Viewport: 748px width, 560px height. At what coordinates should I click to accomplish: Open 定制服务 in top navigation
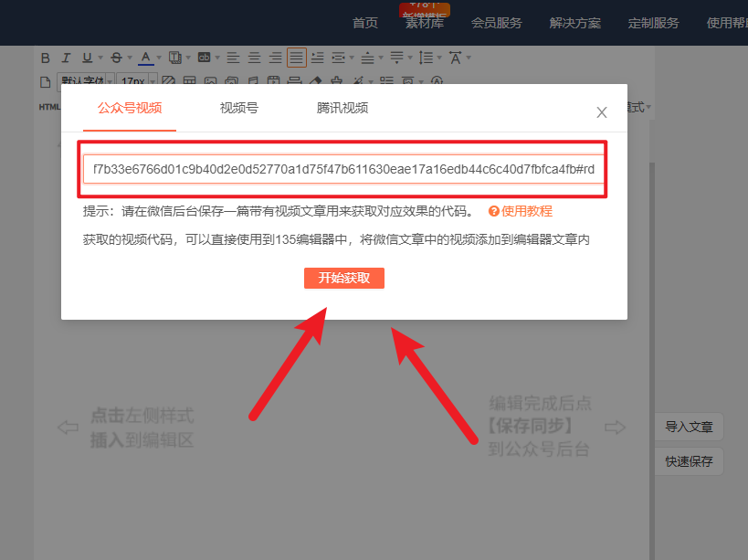[653, 23]
